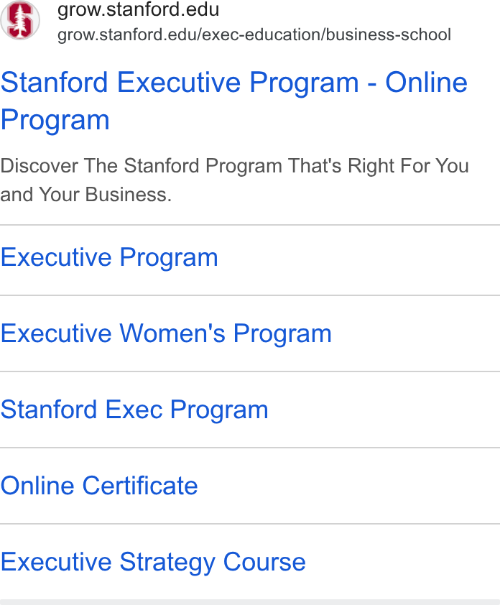Go to the Stanford Exec Program sitelink

click(x=134, y=409)
